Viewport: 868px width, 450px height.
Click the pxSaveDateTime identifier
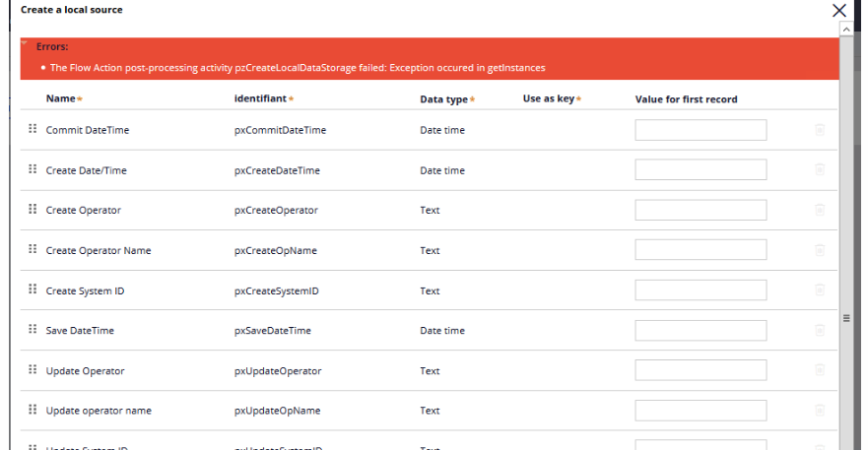point(272,331)
